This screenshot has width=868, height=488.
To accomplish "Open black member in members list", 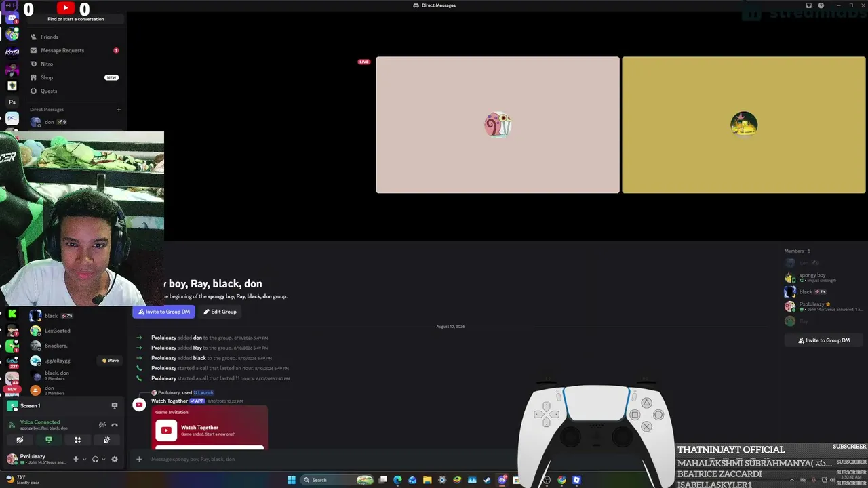I will (x=824, y=291).
